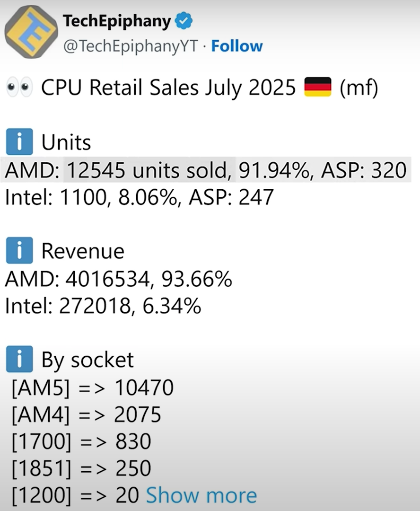This screenshot has height=511, width=420.
Task: Click the [AM5] => 10470 socket entry
Action: [x=93, y=388]
